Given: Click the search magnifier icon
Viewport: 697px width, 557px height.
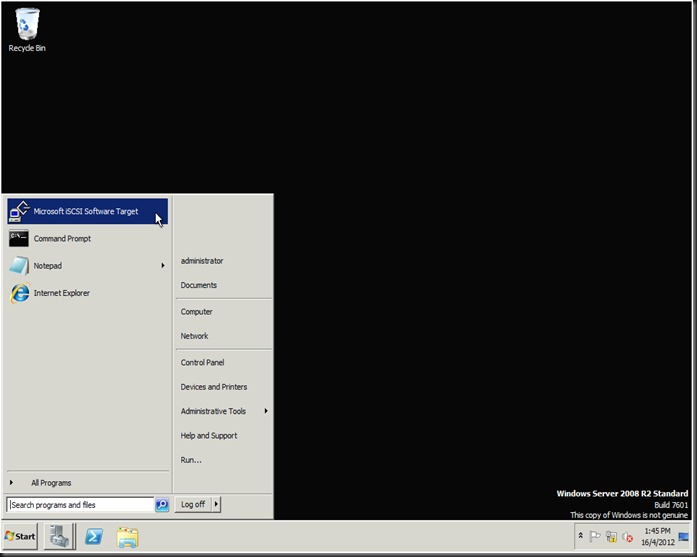Looking at the screenshot, I should click(162, 505).
